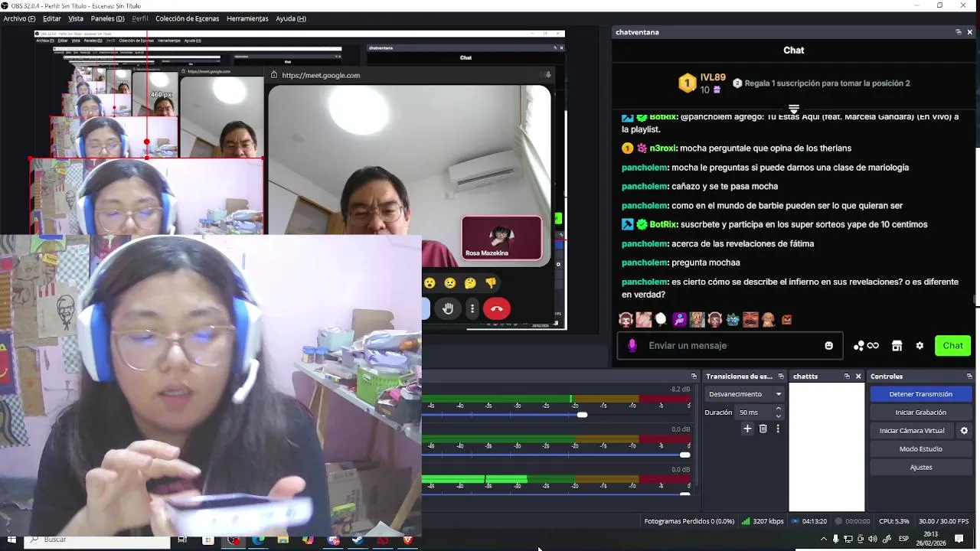Viewport: 980px width, 551px height.
Task: Open Task View on the taskbar
Action: [182, 540]
